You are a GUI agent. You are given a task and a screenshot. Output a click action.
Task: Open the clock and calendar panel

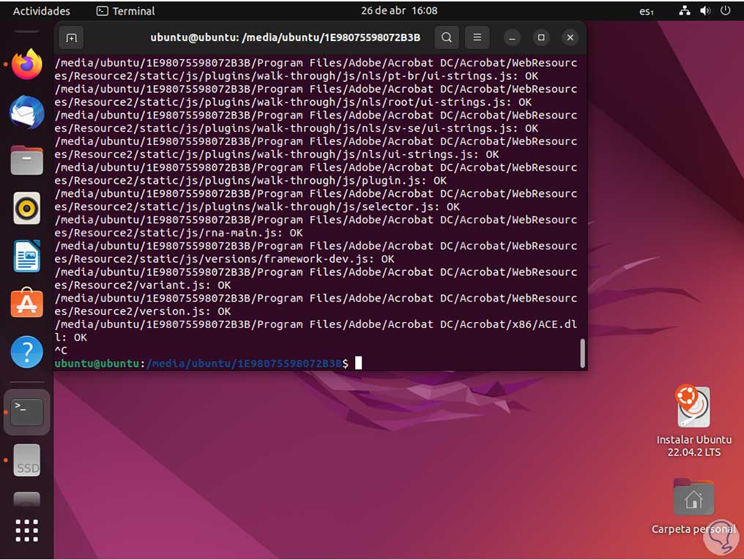tap(399, 10)
